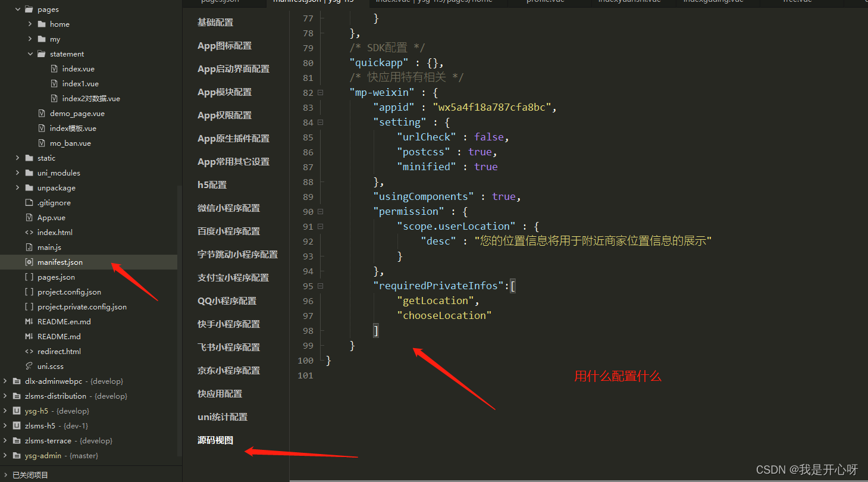Click the unpackage folder icon
Image resolution: width=868 pixels, height=482 pixels.
[29, 188]
